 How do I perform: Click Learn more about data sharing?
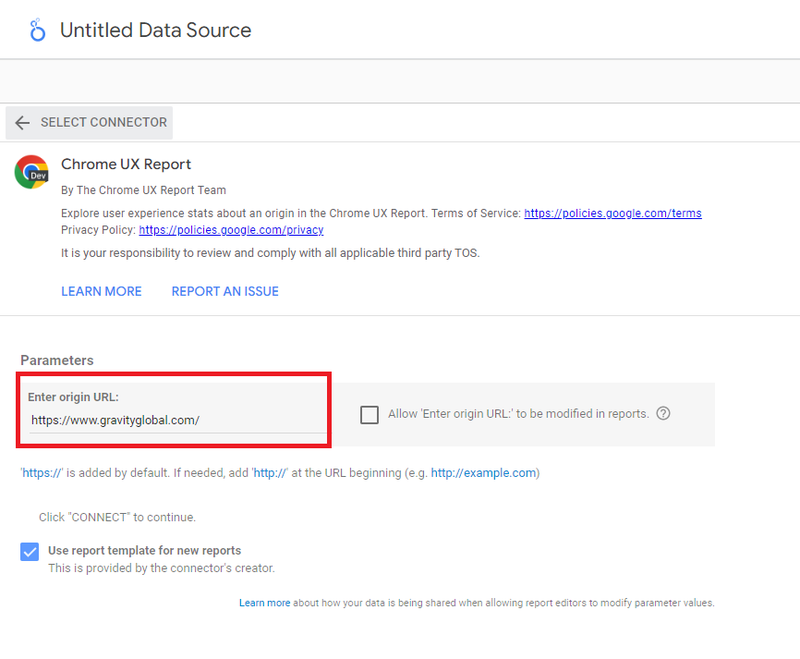(264, 603)
